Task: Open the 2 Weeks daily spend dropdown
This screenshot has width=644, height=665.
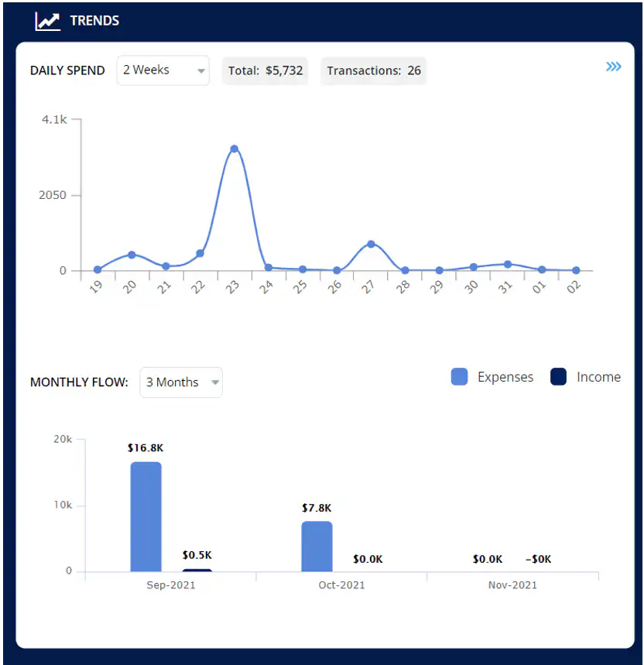Action: click(x=163, y=70)
